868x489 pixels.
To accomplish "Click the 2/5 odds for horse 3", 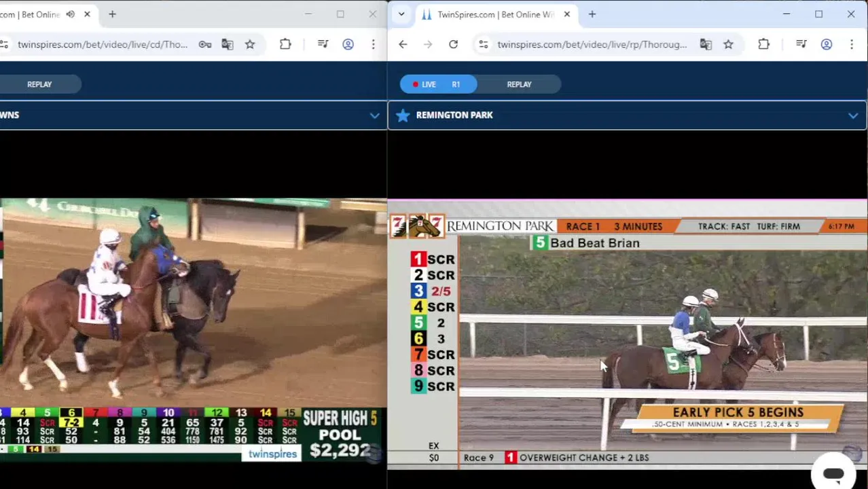I will tap(441, 291).
